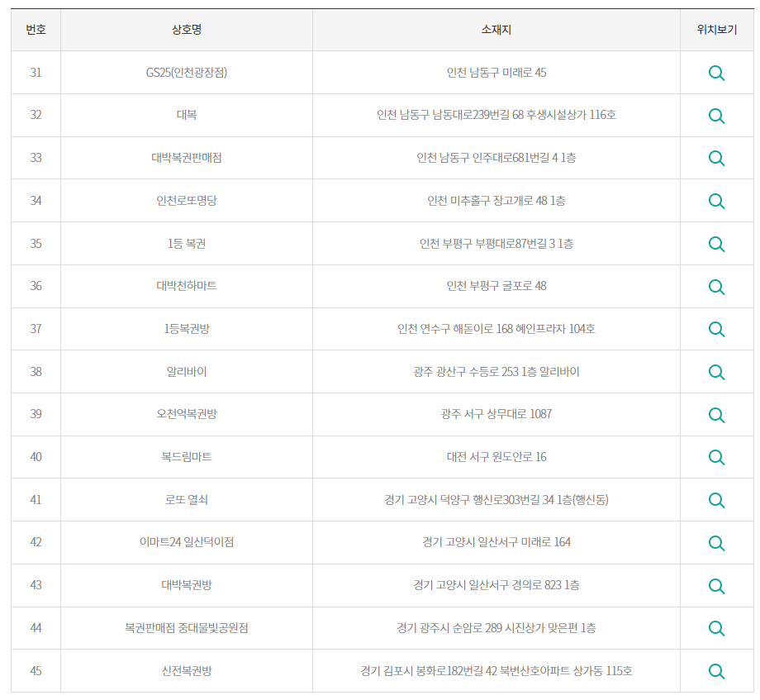
Task: Select the 상호명 column header
Action: point(187,30)
